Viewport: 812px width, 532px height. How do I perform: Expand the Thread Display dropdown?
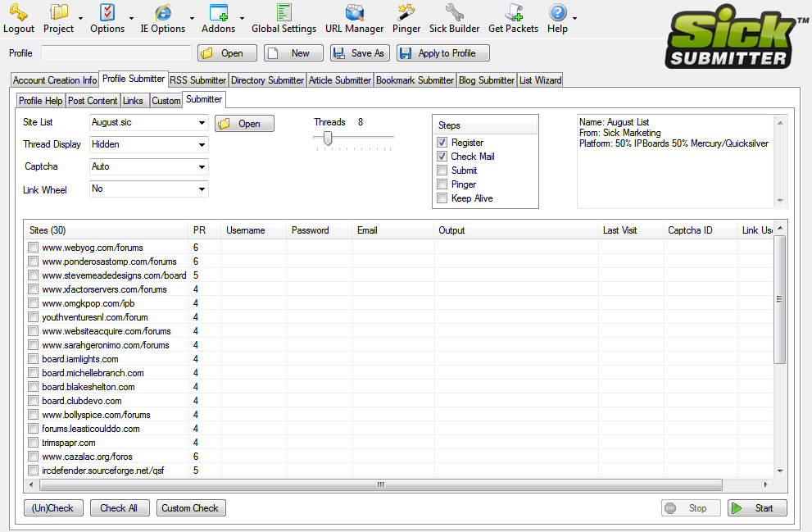[x=202, y=145]
